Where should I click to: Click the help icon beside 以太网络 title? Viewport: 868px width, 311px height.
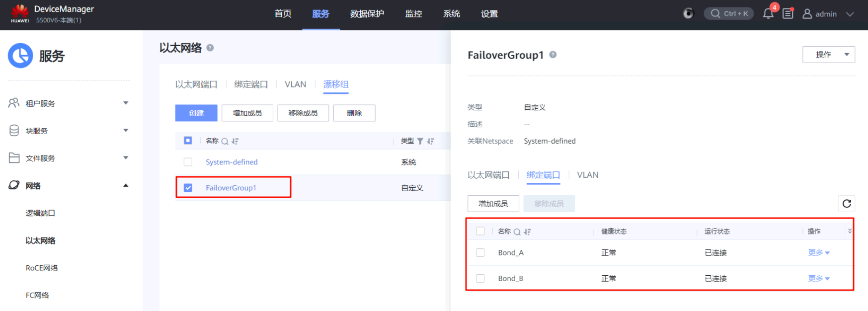coord(210,48)
